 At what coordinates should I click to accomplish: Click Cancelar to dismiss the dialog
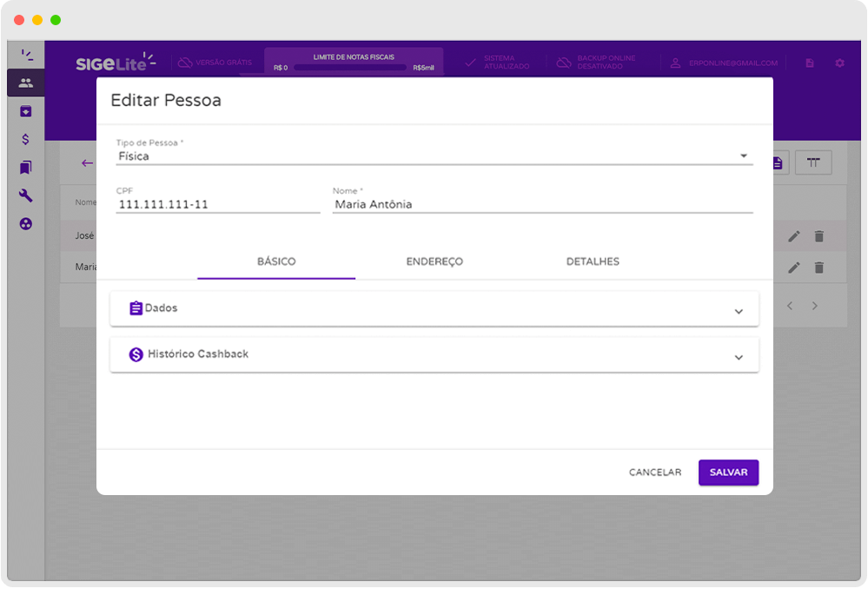[655, 473]
